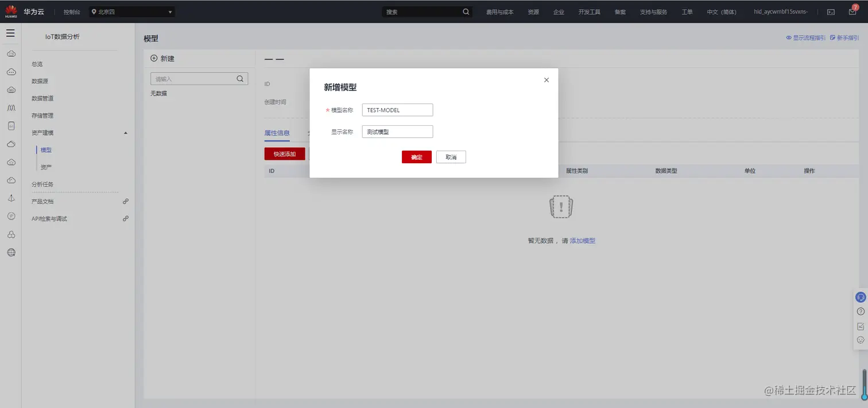Click the magnifier in model search box
868x408 pixels.
click(x=241, y=79)
